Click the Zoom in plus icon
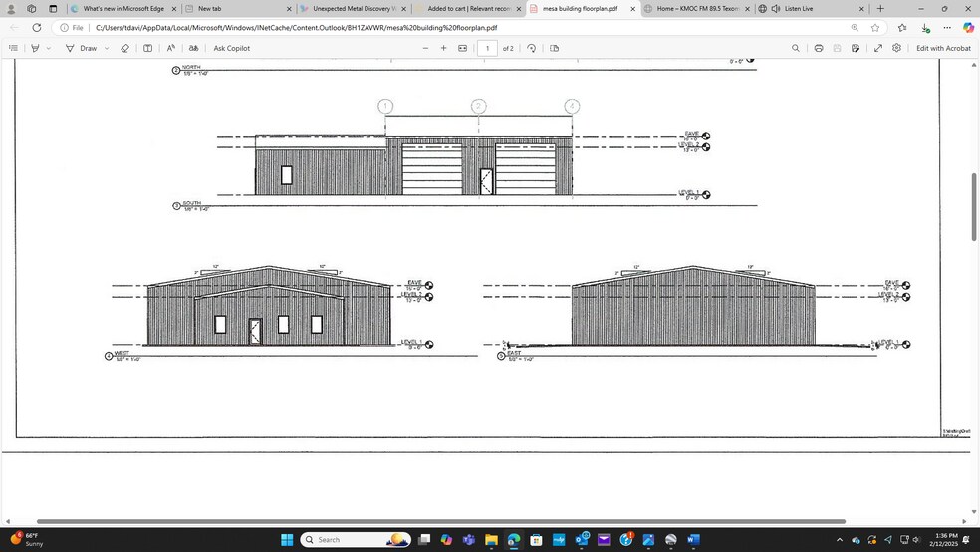The image size is (980, 552). (443, 48)
